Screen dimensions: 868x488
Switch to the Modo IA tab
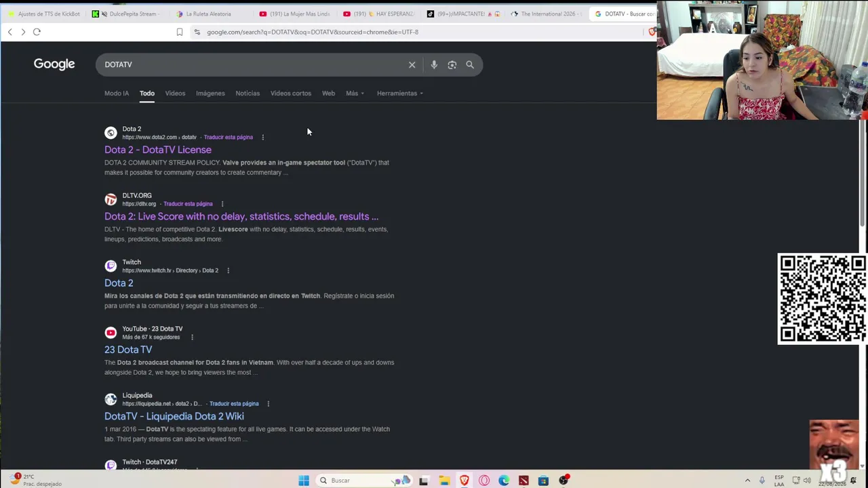click(x=117, y=94)
